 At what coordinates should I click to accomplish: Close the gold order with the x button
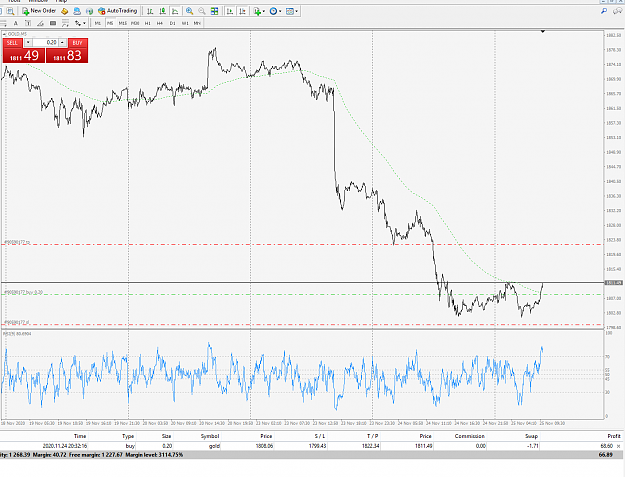tap(619, 446)
